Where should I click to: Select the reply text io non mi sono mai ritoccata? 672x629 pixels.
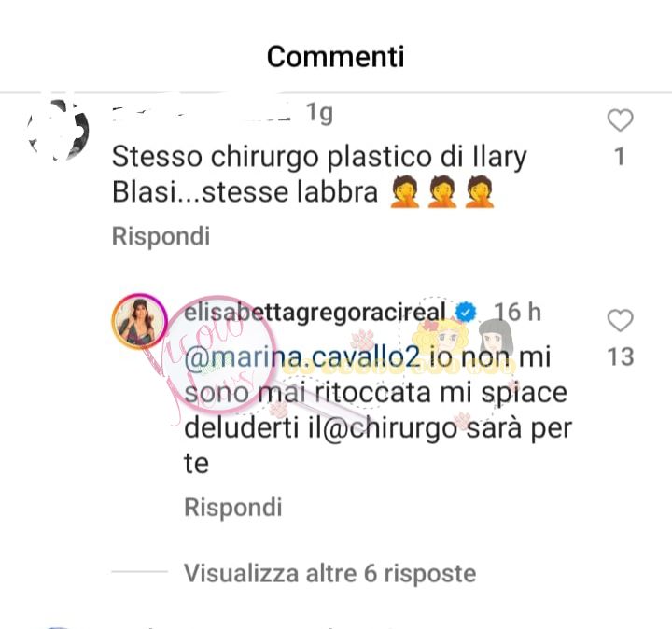368,375
